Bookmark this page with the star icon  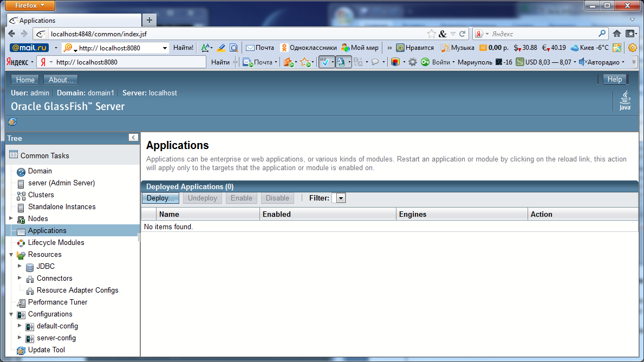pyautogui.click(x=431, y=34)
